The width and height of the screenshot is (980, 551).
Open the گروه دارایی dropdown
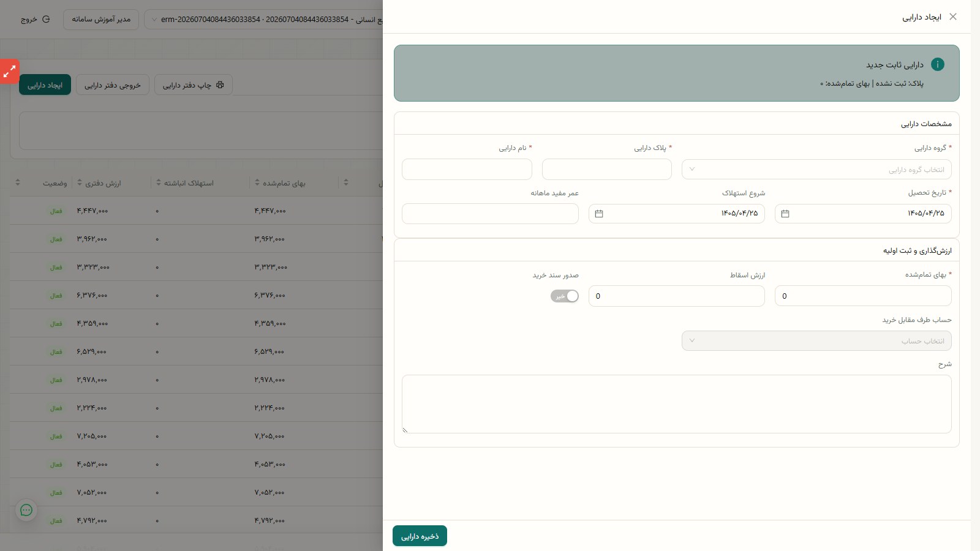click(816, 170)
